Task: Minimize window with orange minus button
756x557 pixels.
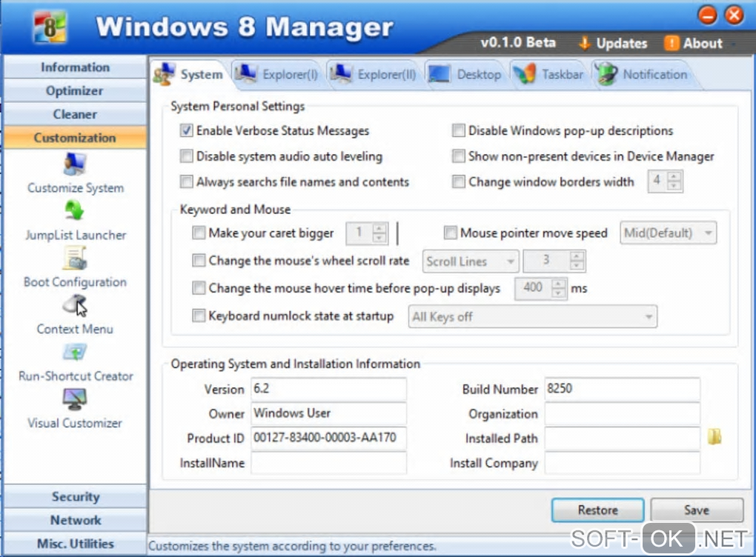Action: click(x=707, y=15)
